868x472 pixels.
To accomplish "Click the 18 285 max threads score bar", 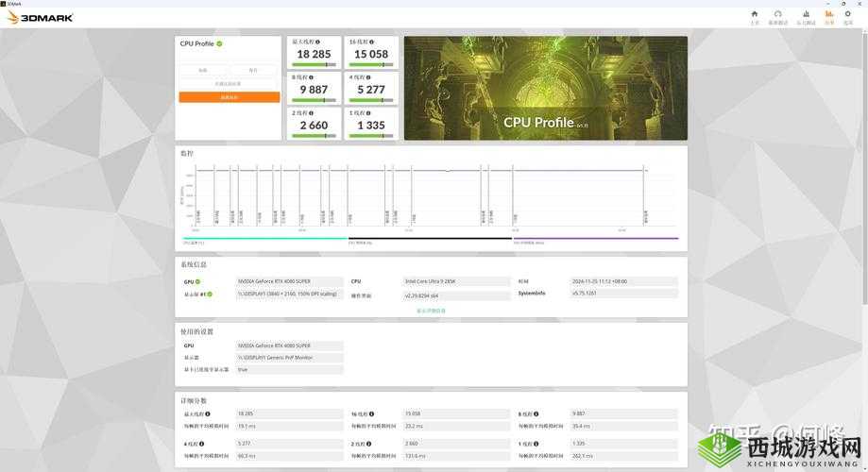I will [x=314, y=64].
